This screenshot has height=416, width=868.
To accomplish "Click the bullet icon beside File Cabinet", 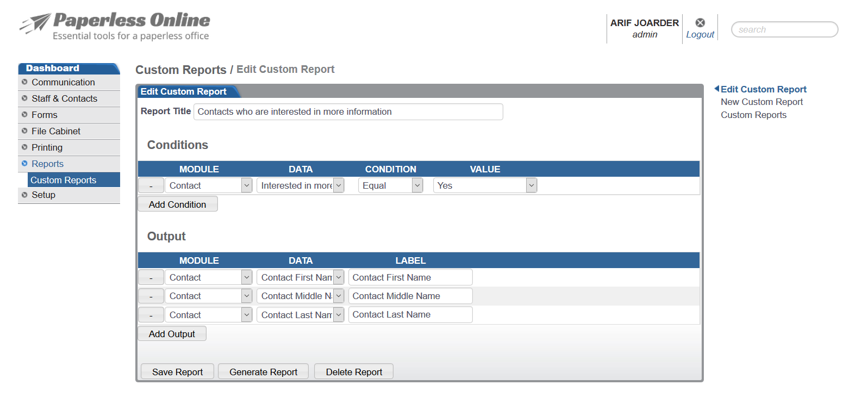I will [24, 131].
